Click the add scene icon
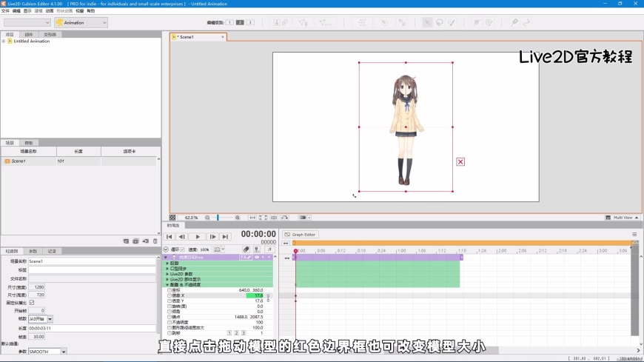This screenshot has height=362, width=644. (x=126, y=241)
